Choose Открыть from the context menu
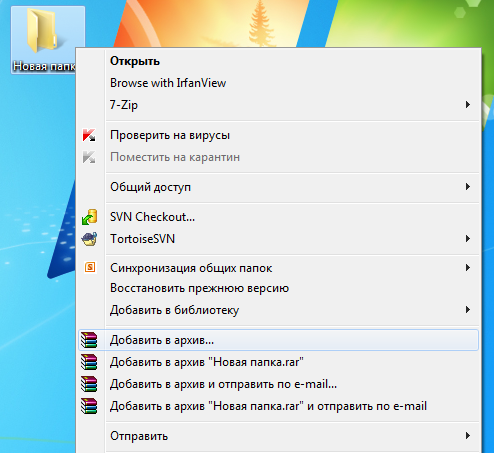Screen dimensions: 494x453 (x=135, y=61)
